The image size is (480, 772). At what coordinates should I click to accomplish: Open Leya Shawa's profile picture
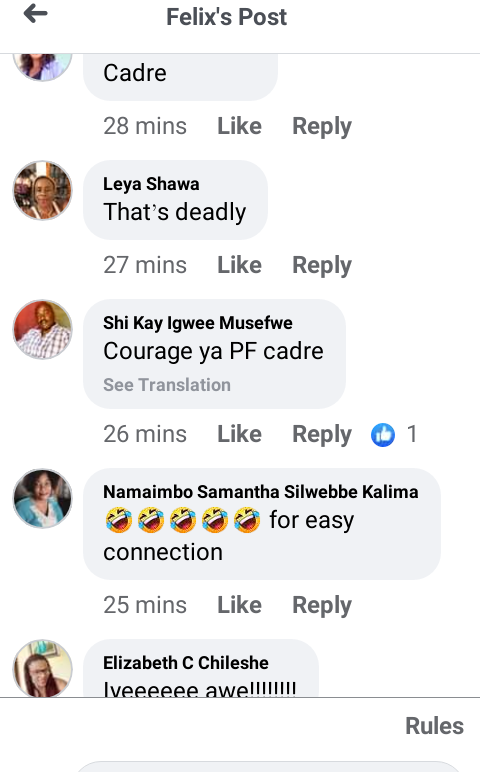(x=42, y=190)
